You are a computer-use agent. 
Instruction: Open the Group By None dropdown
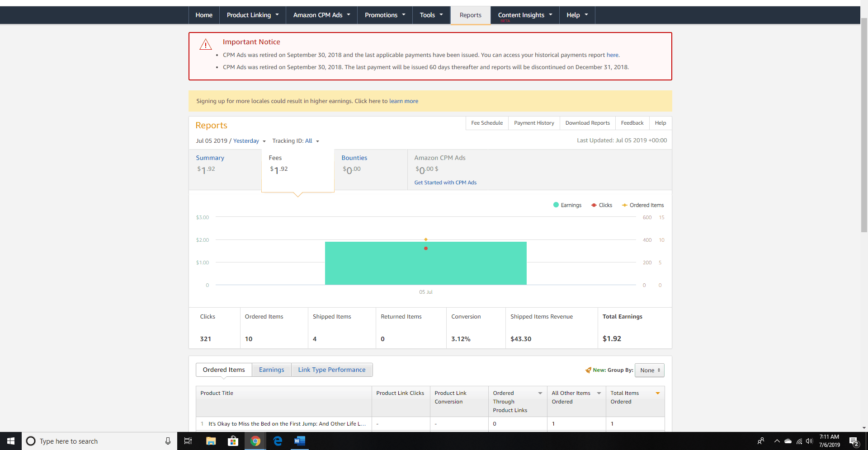(650, 370)
